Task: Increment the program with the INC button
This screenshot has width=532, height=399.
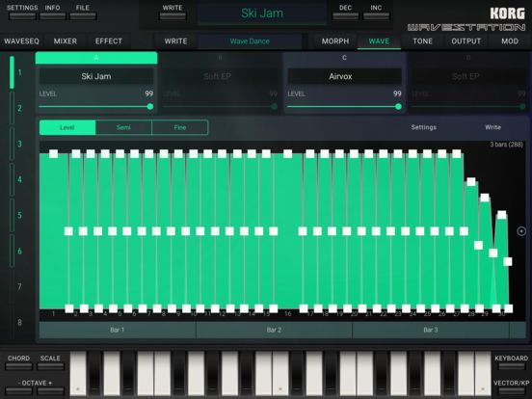Action: coord(376,12)
